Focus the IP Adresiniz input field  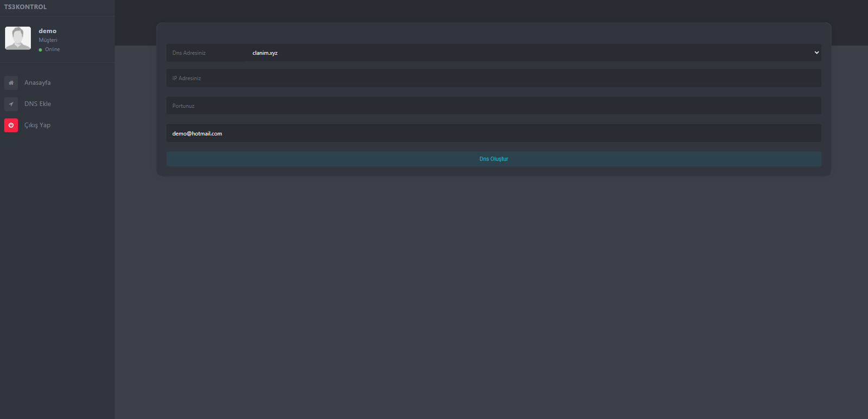(x=494, y=78)
